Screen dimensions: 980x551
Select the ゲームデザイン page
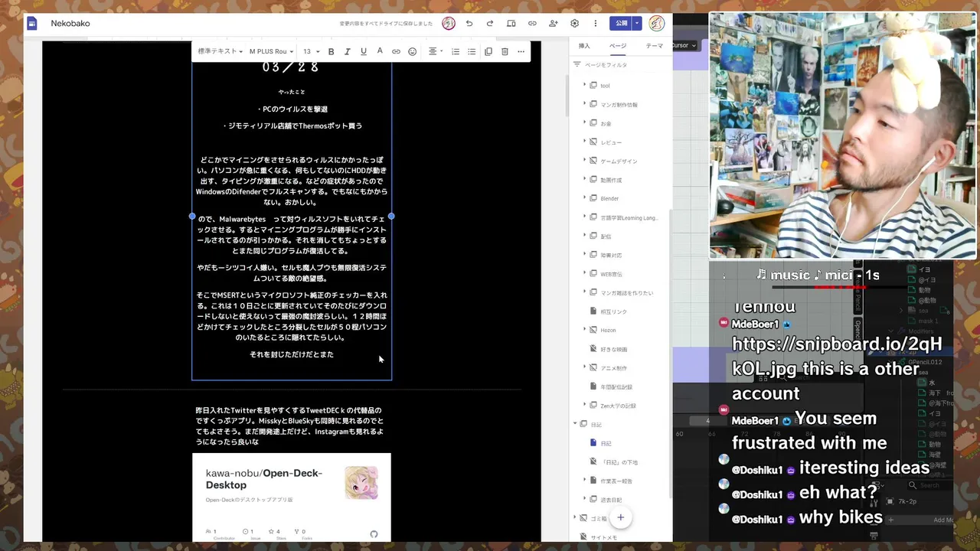click(620, 161)
